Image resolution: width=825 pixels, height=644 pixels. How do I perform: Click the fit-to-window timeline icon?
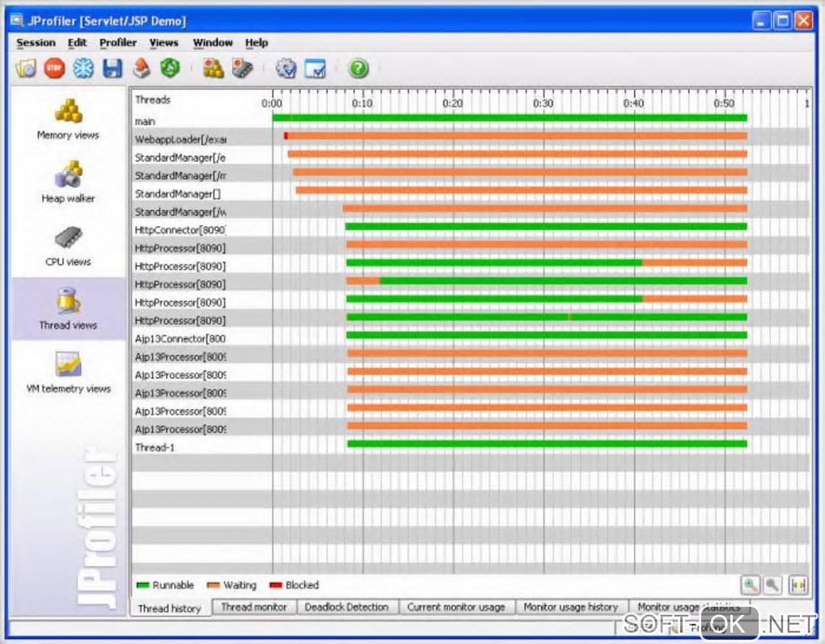pyautogui.click(x=798, y=585)
